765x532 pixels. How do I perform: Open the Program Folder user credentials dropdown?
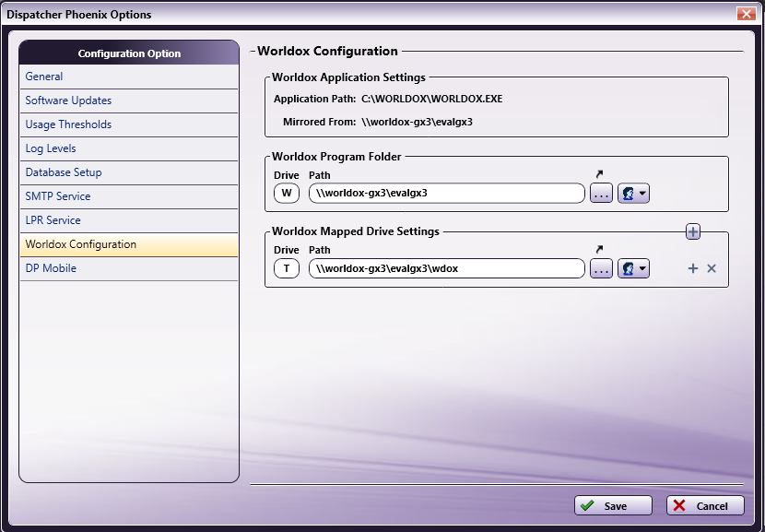(633, 194)
